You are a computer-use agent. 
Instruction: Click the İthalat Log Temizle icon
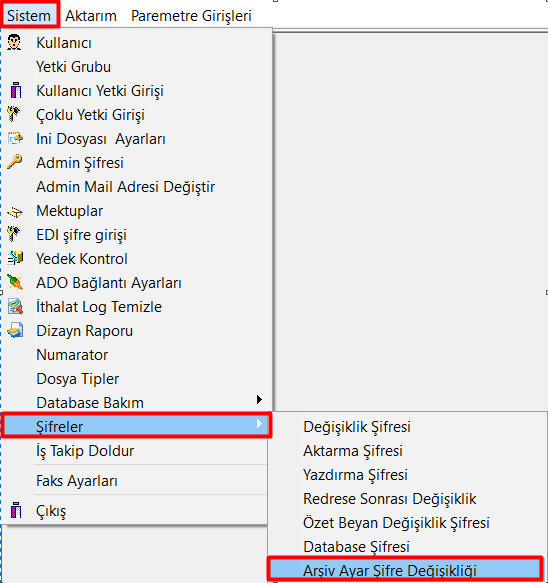click(15, 306)
